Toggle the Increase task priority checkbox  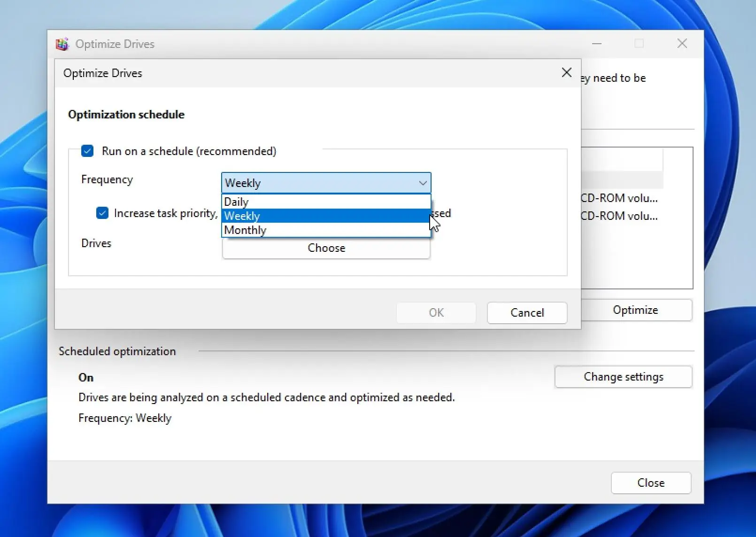click(x=102, y=213)
